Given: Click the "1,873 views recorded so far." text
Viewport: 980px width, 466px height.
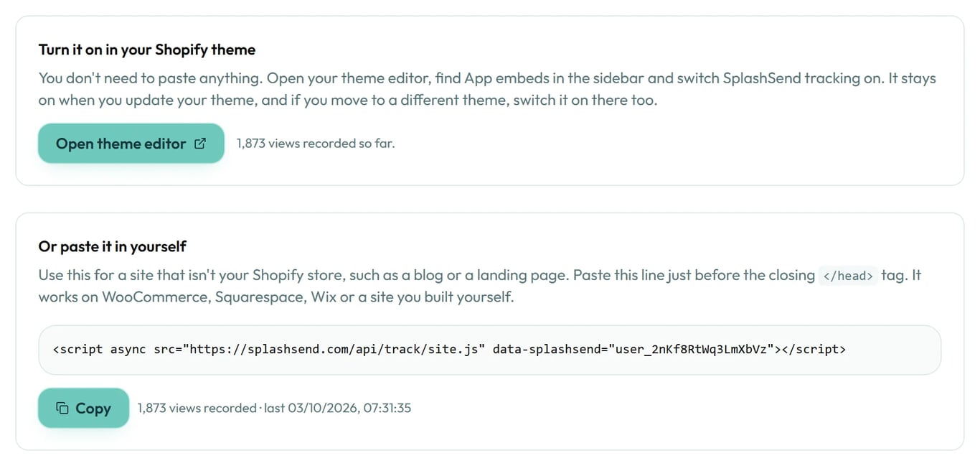Looking at the screenshot, I should point(316,143).
